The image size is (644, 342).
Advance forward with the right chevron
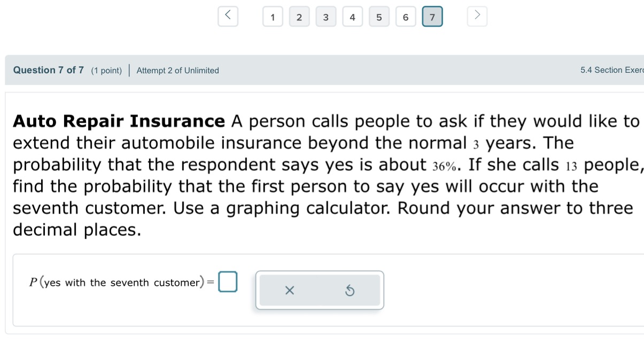point(476,16)
